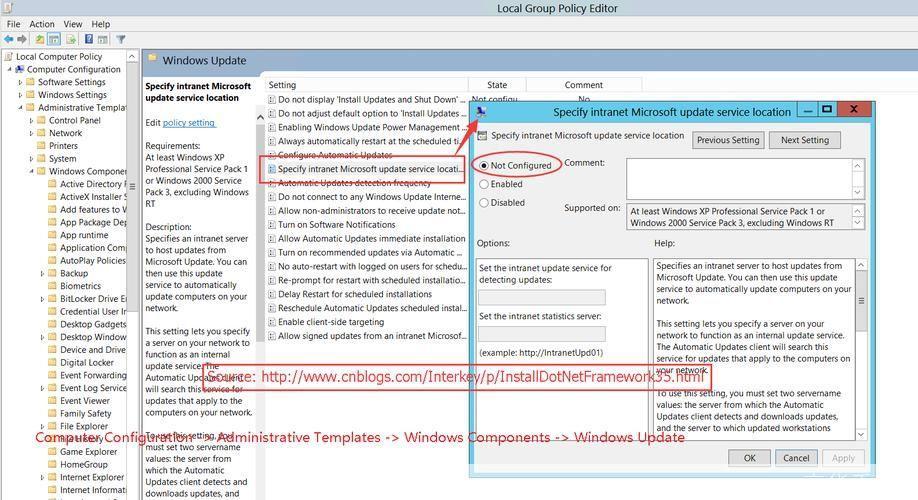This screenshot has height=500, width=918.
Task: Open the Action menu
Action: click(x=42, y=24)
